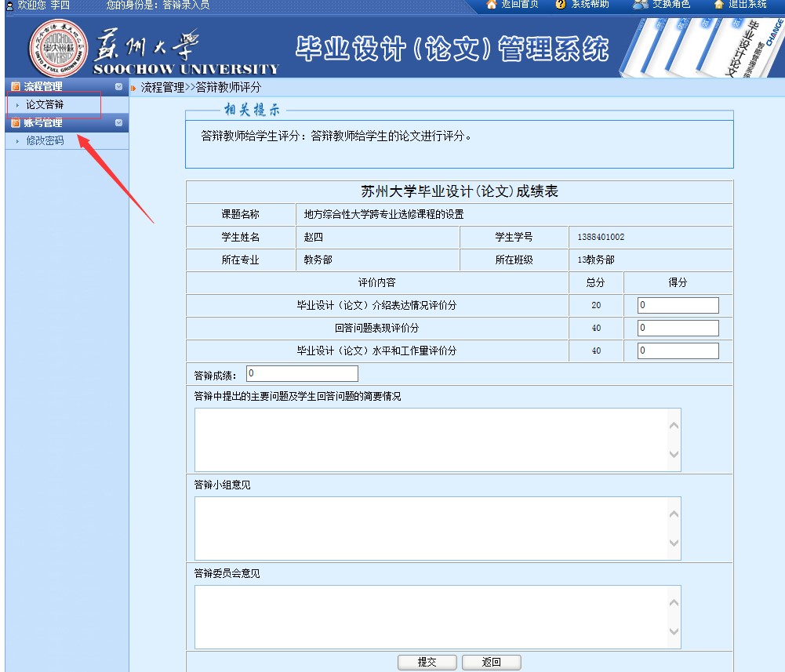785x672 pixels.
Task: Open 论文答辩 in the sidebar
Action: pos(45,104)
